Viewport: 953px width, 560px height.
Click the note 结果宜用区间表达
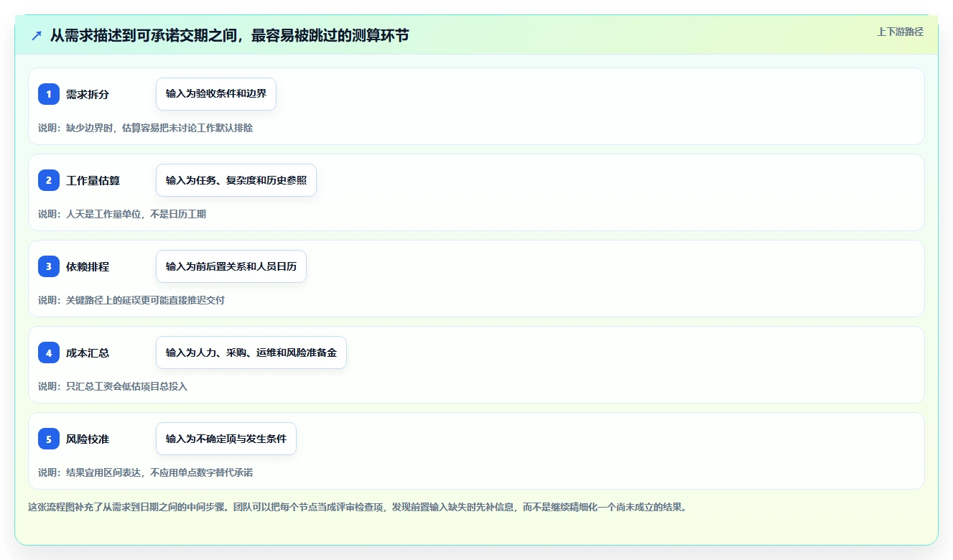pos(145,472)
